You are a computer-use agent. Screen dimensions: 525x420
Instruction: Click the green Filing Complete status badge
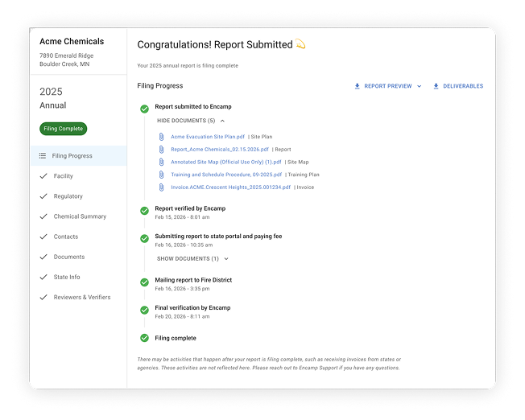click(63, 129)
